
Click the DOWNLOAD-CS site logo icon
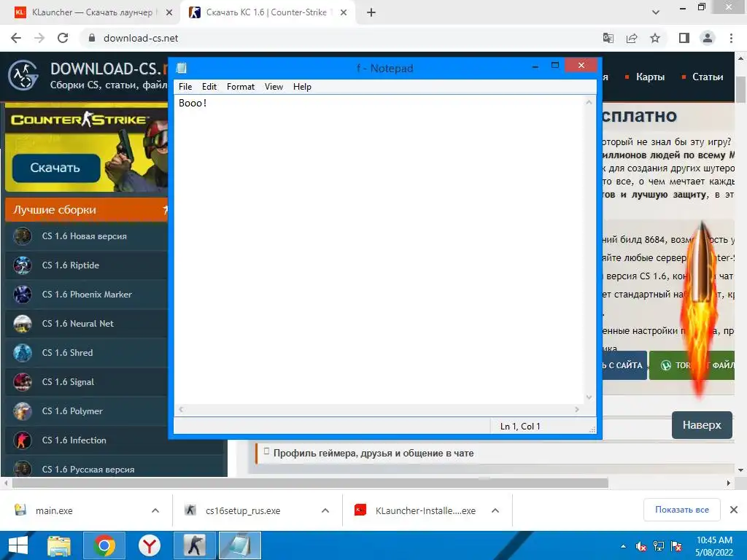point(23,75)
